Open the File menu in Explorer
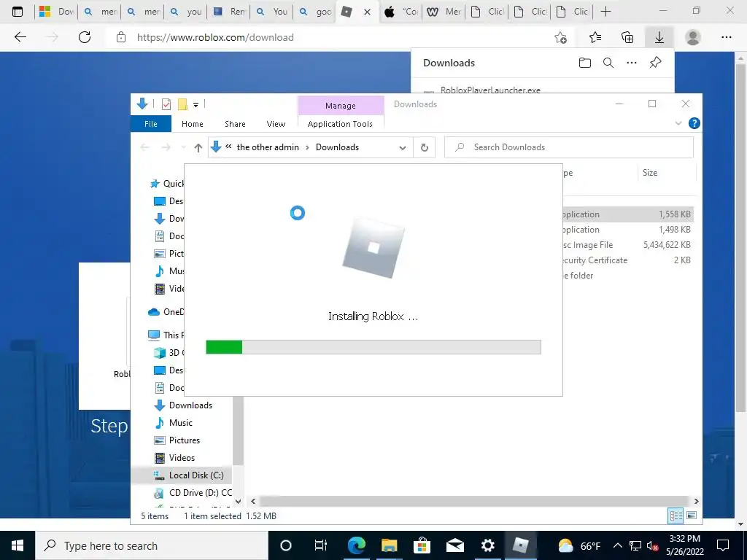747x560 pixels. pyautogui.click(x=151, y=124)
